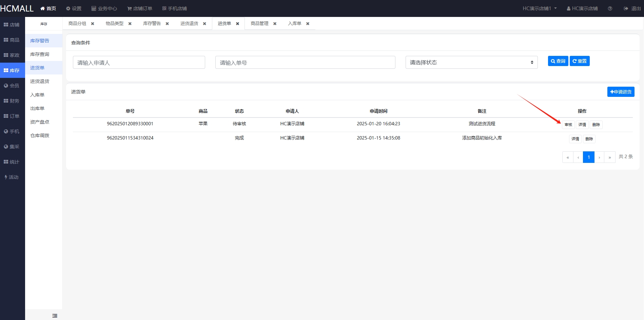This screenshot has width=644, height=320.
Task: Switch to the 商品管理 tab
Action: pos(259,23)
